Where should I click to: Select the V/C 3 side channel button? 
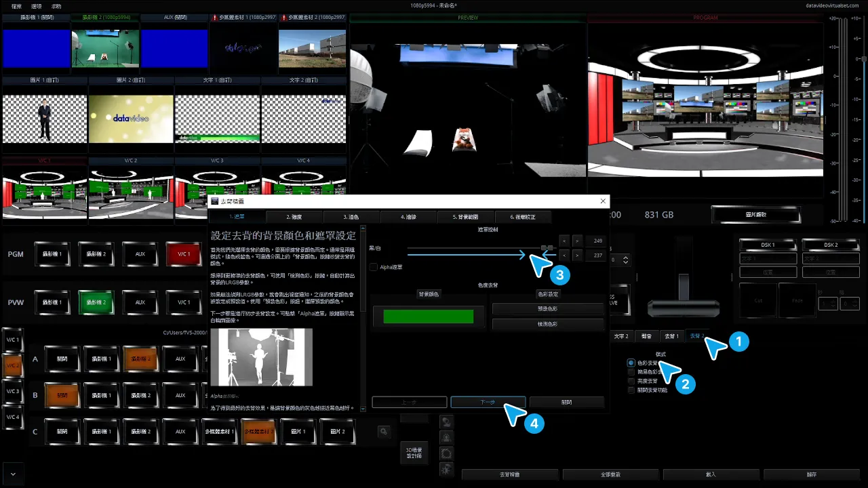coord(13,392)
